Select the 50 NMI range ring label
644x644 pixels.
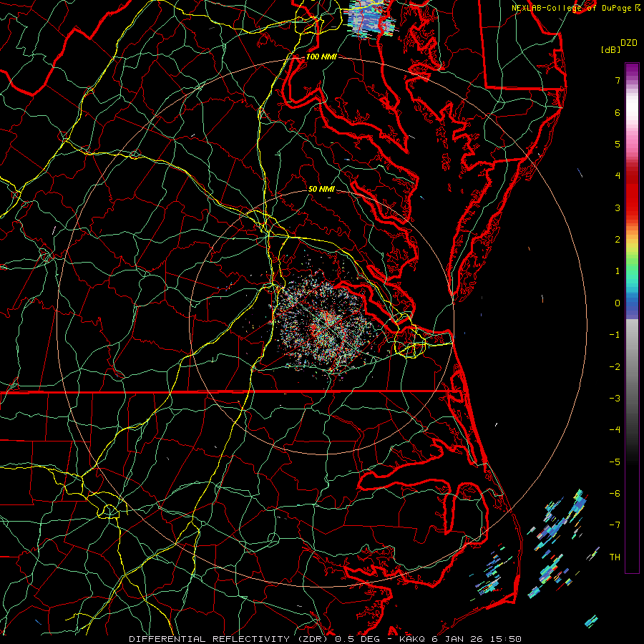pos(321,189)
